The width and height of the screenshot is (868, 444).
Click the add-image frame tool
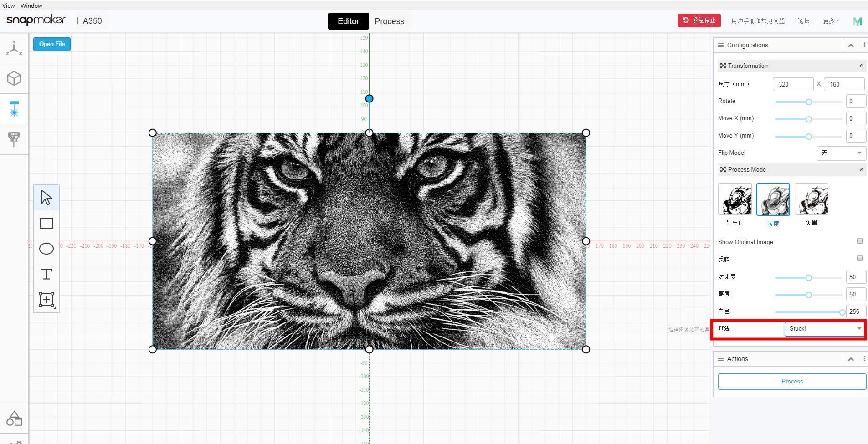46,300
